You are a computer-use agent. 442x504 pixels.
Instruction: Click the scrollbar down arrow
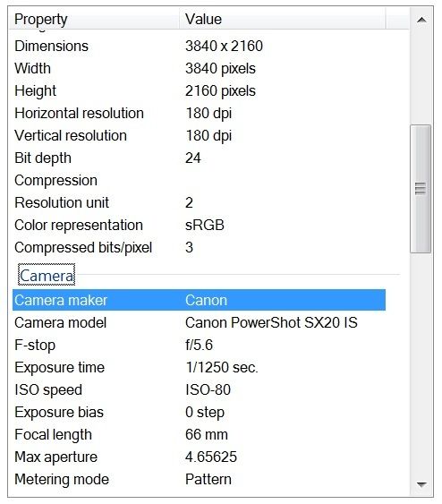(421, 483)
